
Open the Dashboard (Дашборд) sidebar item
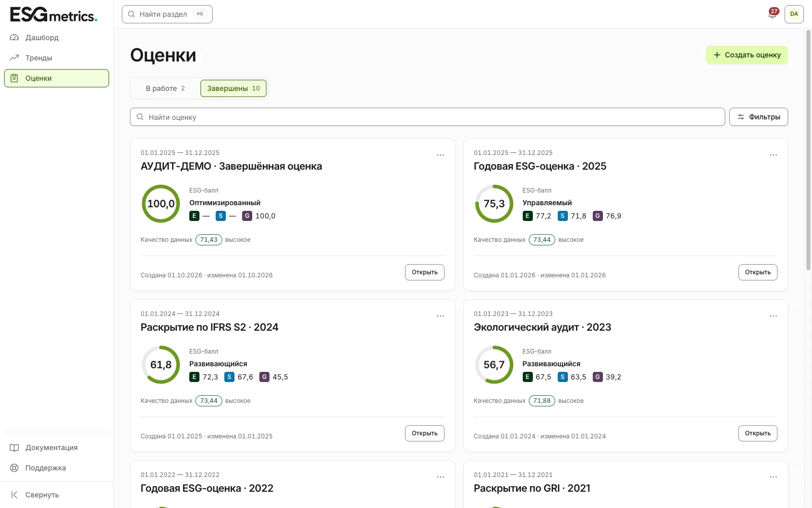tap(56, 38)
